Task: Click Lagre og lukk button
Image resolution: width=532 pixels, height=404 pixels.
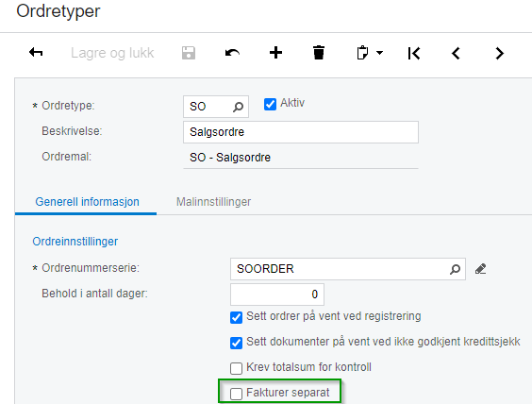Action: pyautogui.click(x=112, y=53)
